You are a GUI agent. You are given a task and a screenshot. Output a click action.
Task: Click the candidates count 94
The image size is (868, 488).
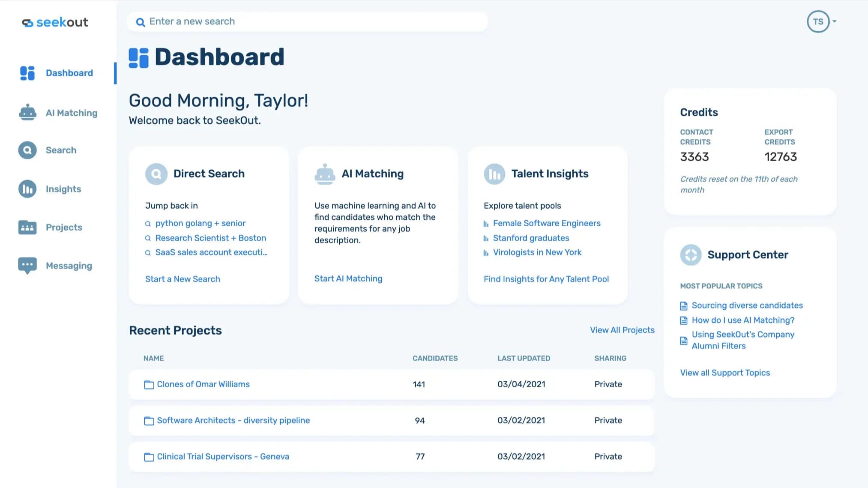click(x=419, y=421)
